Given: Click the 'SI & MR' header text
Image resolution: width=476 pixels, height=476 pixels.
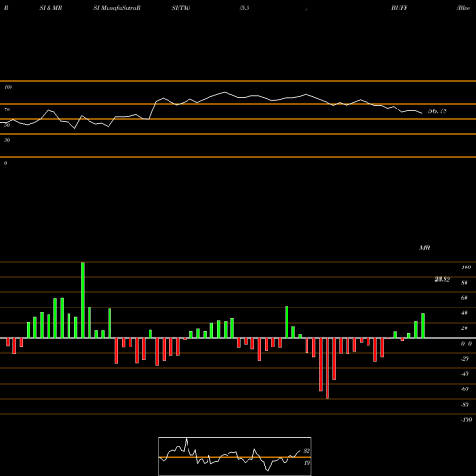Looking at the screenshot, I should click(x=50, y=8).
